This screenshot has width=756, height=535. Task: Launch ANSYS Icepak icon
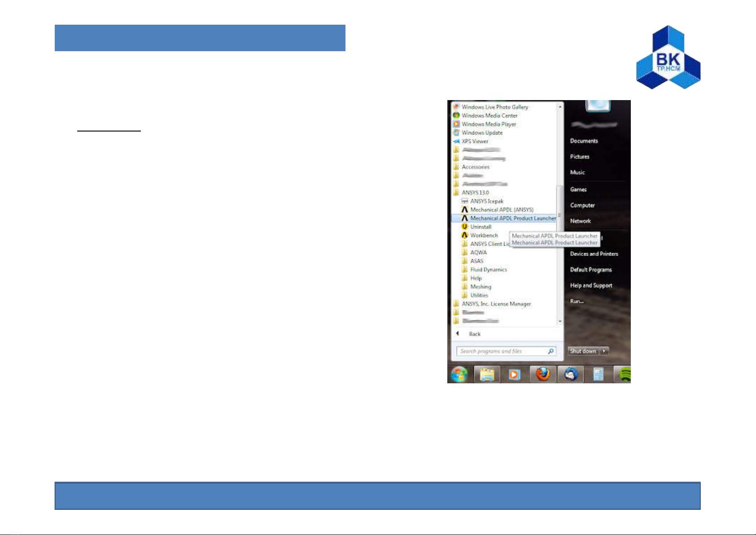[x=465, y=201]
